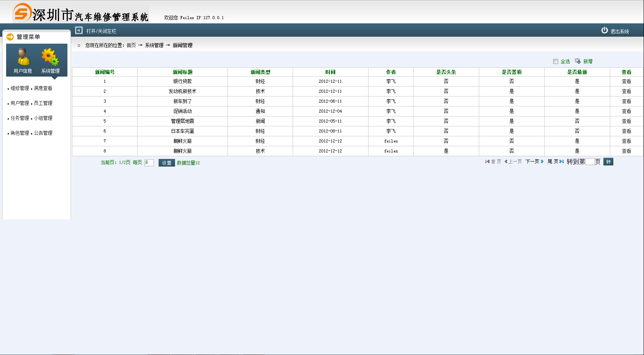The image size is (644, 355).
Task: View news row 新车到了 via 查看
Action: click(x=626, y=101)
